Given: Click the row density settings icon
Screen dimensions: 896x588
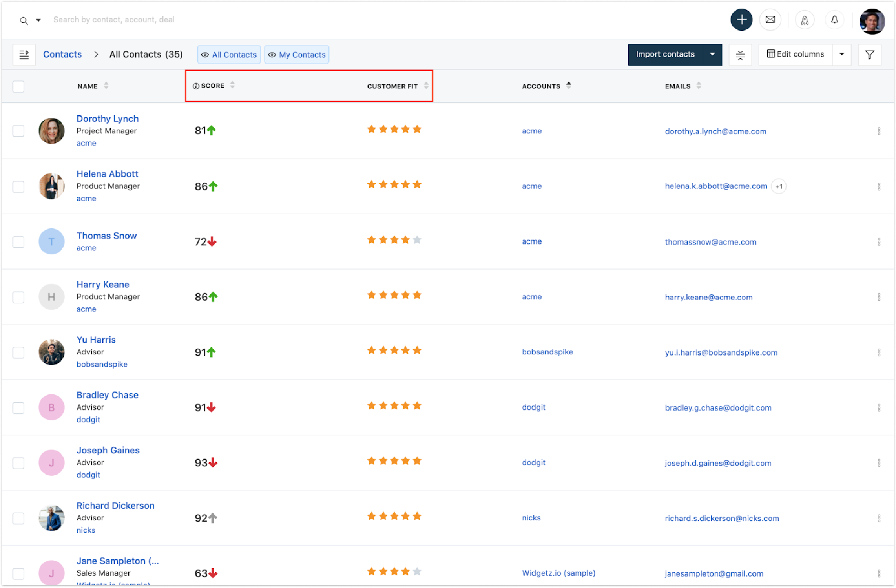Looking at the screenshot, I should click(x=740, y=55).
